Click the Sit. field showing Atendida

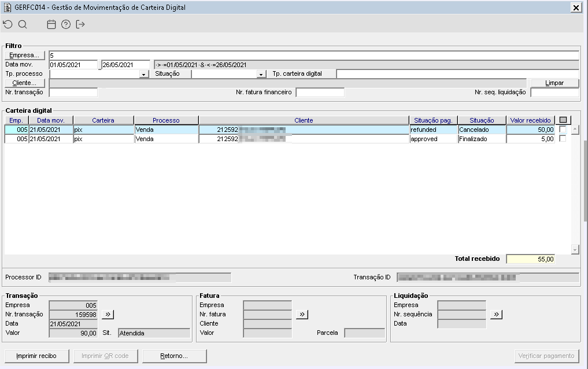154,333
